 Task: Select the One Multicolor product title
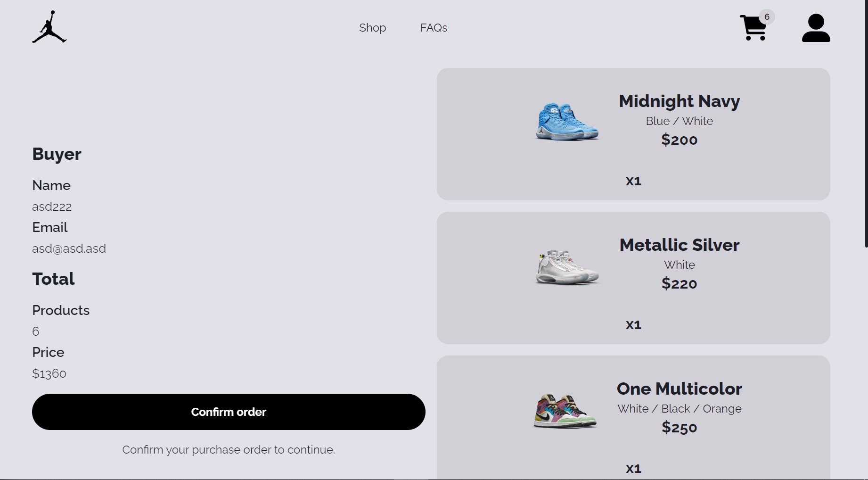[x=679, y=389]
